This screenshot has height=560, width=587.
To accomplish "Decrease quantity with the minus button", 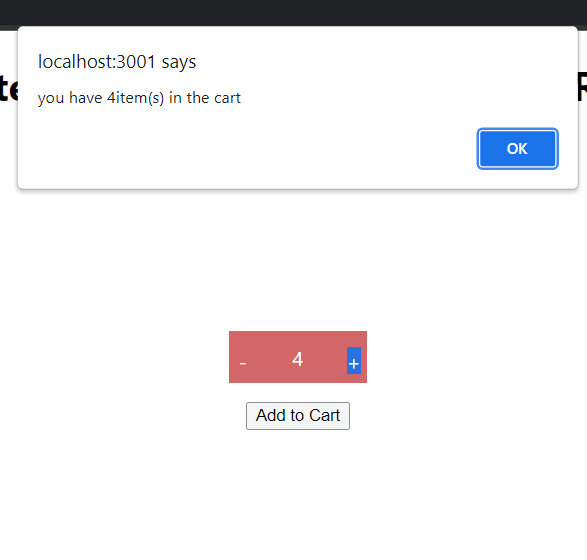I will (x=243, y=363).
